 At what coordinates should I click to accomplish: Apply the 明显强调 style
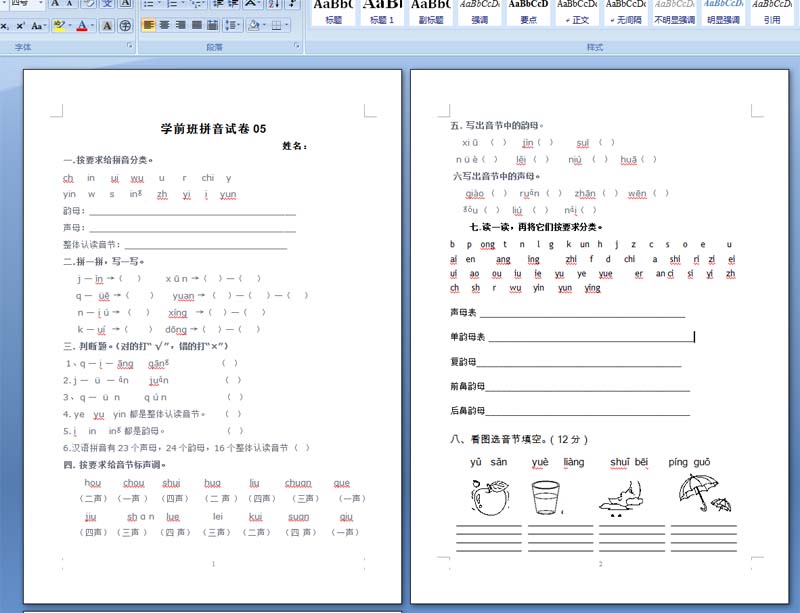(x=723, y=12)
